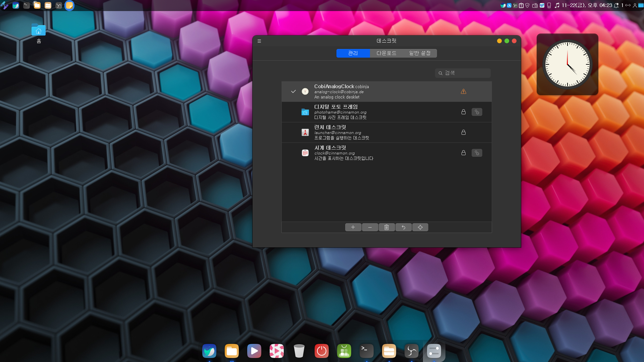
Task: Open file manager from top panel launcher
Action: (37, 5)
